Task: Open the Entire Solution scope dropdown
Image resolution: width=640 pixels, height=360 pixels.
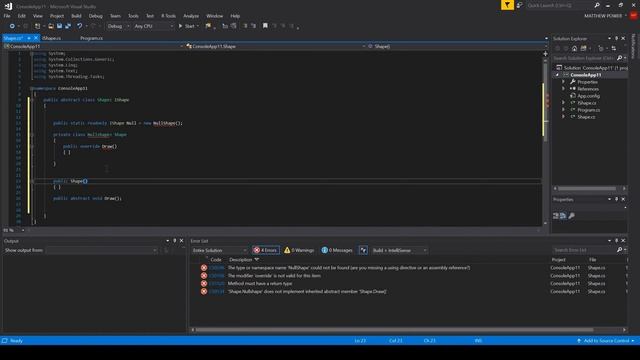Action: click(x=220, y=250)
